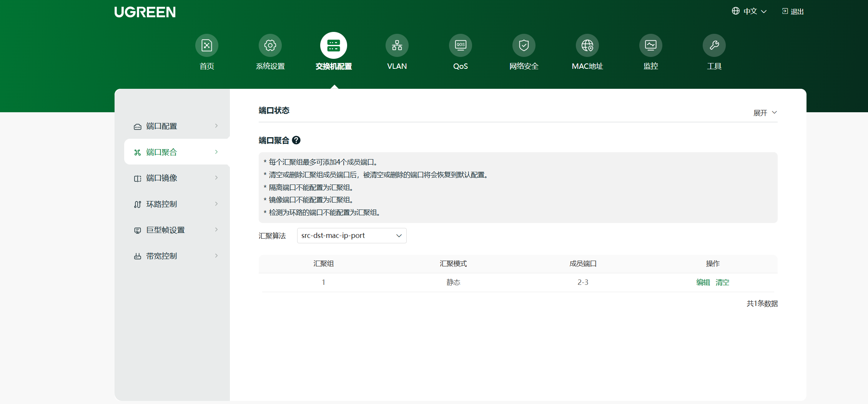Open the QoS configuration page

pyautogui.click(x=460, y=52)
